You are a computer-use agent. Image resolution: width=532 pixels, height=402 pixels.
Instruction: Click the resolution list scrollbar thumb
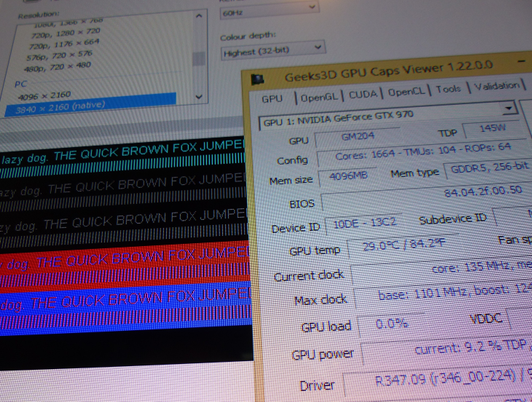(x=199, y=59)
